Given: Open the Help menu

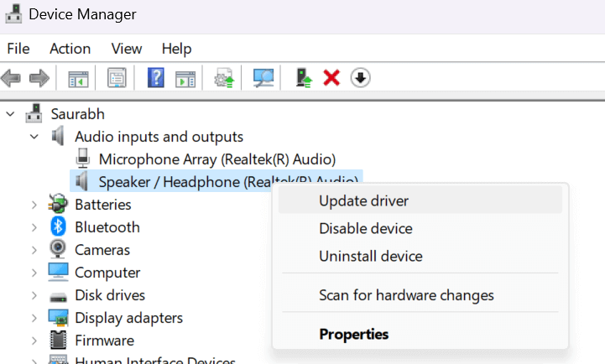Looking at the screenshot, I should click(176, 49).
